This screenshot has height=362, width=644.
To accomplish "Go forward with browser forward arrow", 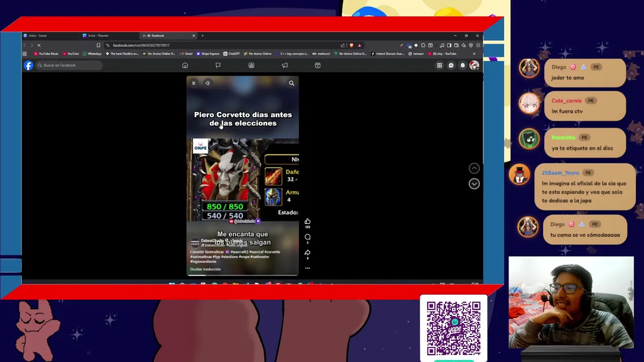I will (x=32, y=45).
